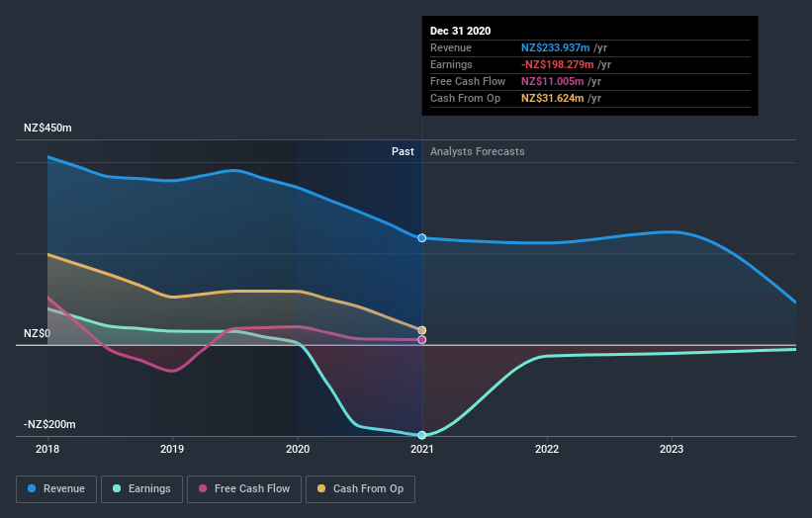This screenshot has width=812, height=518.
Task: Toggle the Cash From Op legend button
Action: 360,489
